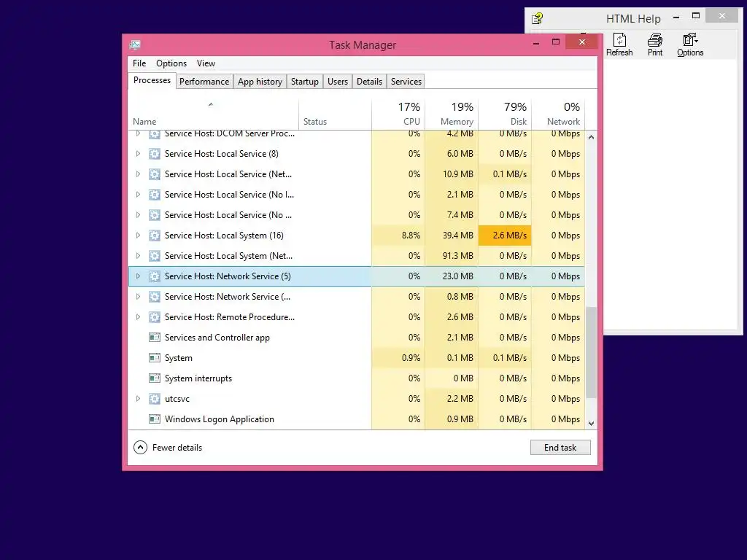
Task: Click the HTML Help window title icon
Action: coord(538,18)
